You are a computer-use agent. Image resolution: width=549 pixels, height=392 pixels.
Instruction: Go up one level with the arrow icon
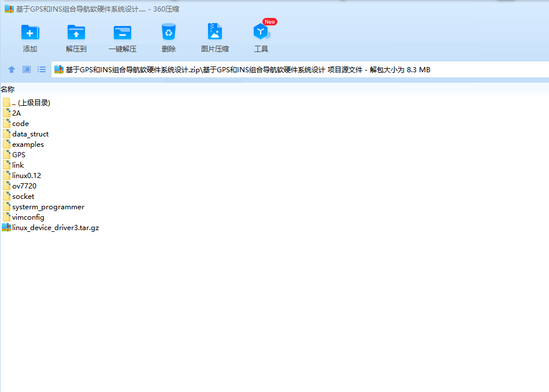[x=12, y=69]
